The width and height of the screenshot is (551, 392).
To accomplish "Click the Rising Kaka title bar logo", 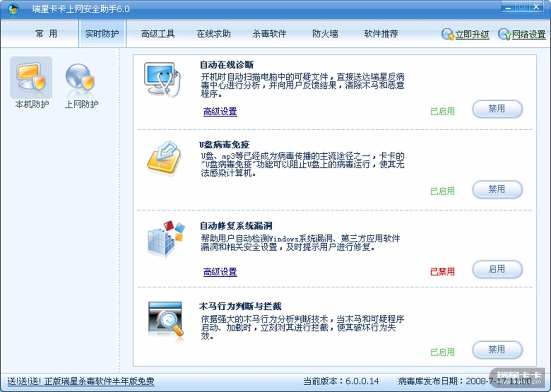I will point(13,9).
